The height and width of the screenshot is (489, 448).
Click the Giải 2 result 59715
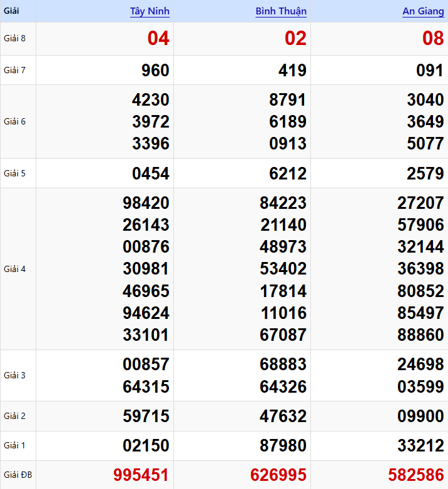click(146, 416)
